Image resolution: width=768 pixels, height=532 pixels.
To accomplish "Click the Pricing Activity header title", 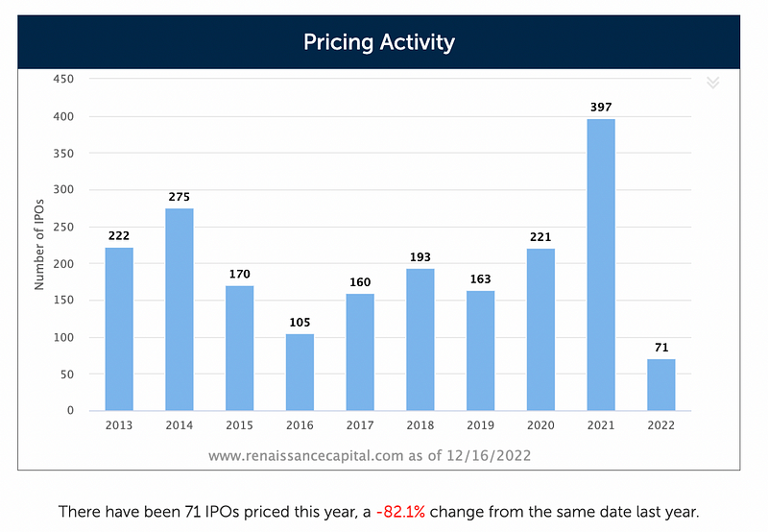I will point(378,42).
